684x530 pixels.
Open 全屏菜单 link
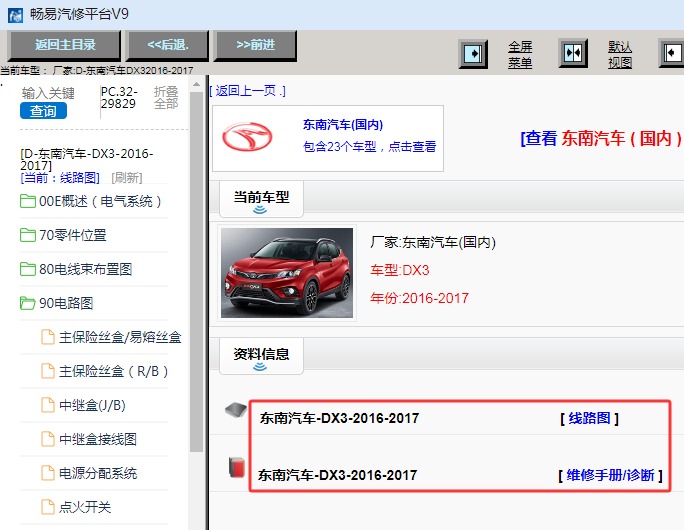(520, 55)
